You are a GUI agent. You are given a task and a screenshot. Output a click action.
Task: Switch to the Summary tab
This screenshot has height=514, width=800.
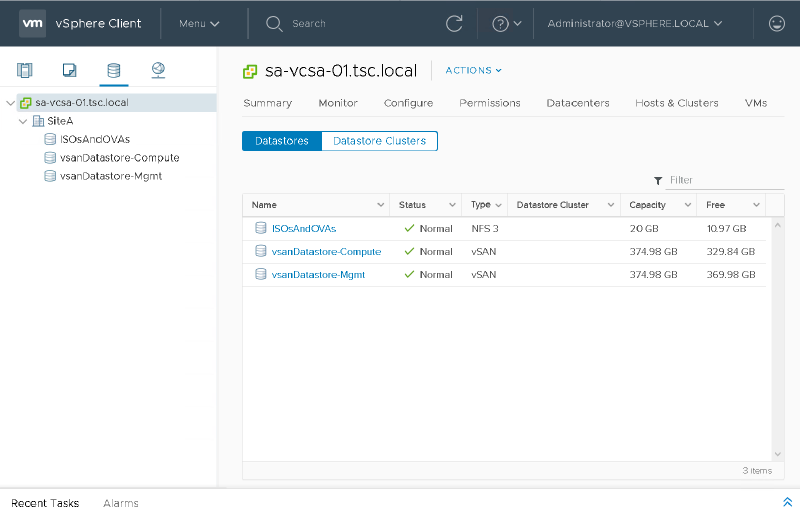(x=267, y=103)
